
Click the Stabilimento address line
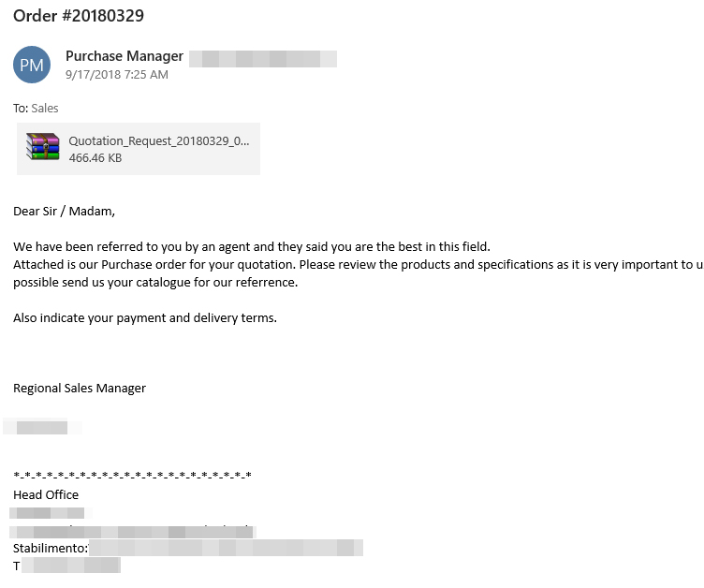(187, 548)
